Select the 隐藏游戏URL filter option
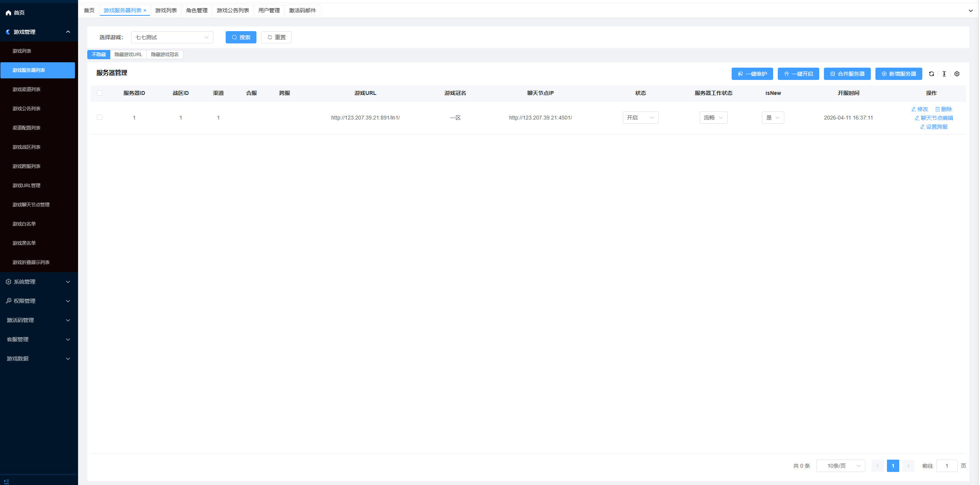The height and width of the screenshot is (485, 980). coord(128,54)
